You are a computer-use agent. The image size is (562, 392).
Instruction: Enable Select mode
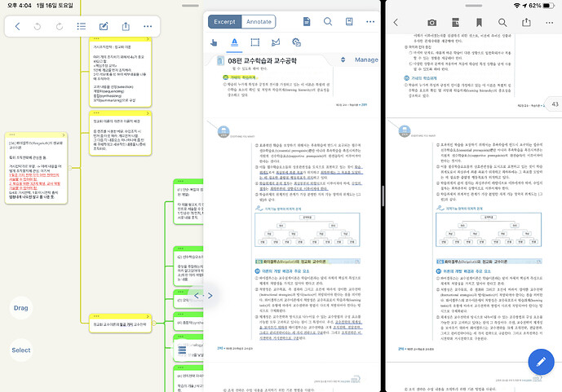[20, 350]
